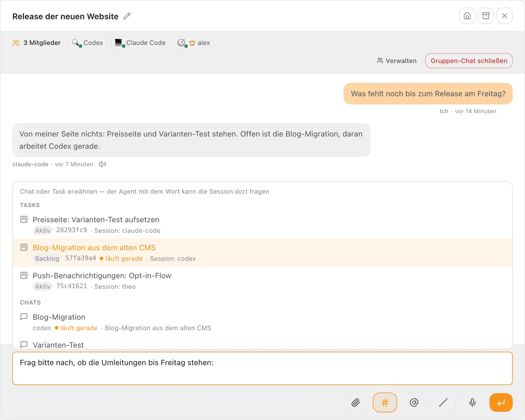
Task: Select the Claude Code member chip
Action: tap(140, 43)
